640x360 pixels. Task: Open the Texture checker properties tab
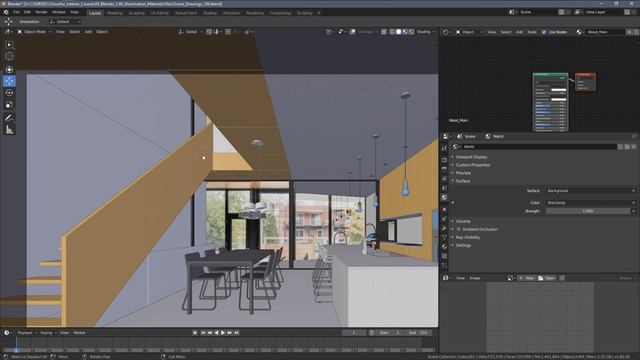point(444,256)
